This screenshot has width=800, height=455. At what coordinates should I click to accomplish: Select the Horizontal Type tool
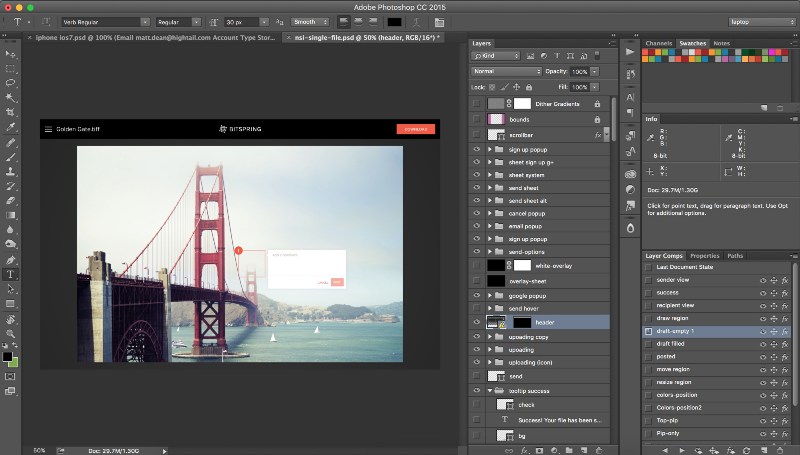(10, 274)
